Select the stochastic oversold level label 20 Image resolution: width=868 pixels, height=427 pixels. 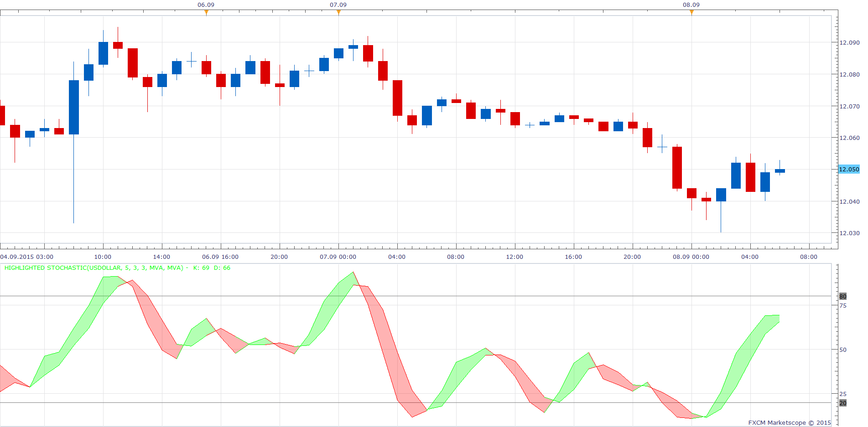click(843, 403)
